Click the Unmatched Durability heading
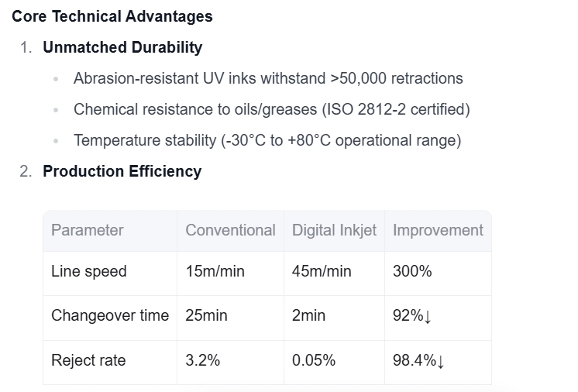The width and height of the screenshot is (578, 392). pyautogui.click(x=122, y=47)
